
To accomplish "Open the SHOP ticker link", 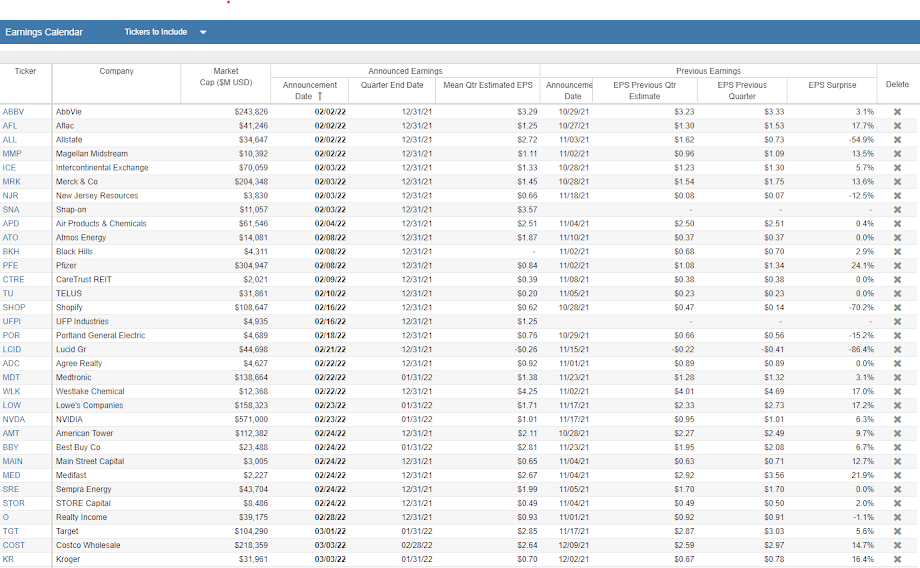I will tap(13, 307).
